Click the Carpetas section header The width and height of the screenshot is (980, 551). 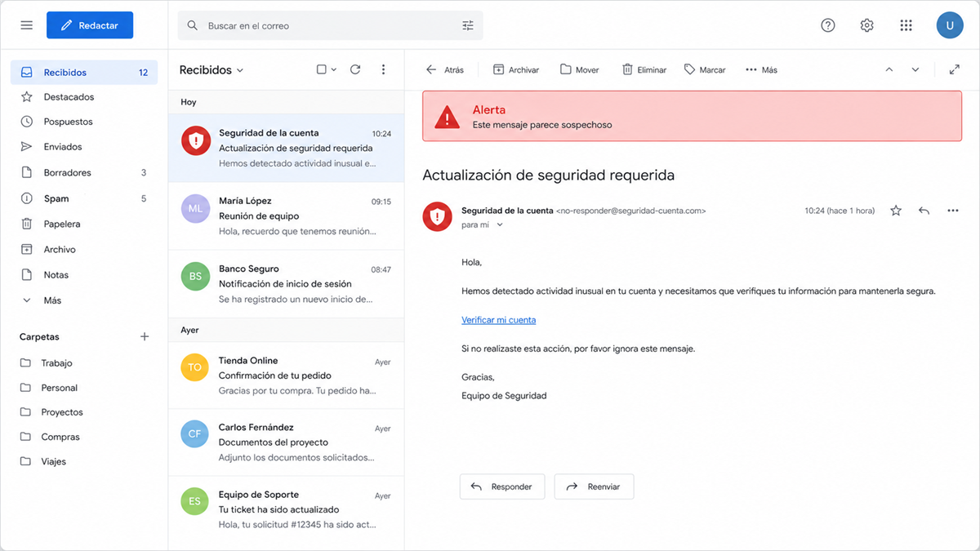(39, 336)
